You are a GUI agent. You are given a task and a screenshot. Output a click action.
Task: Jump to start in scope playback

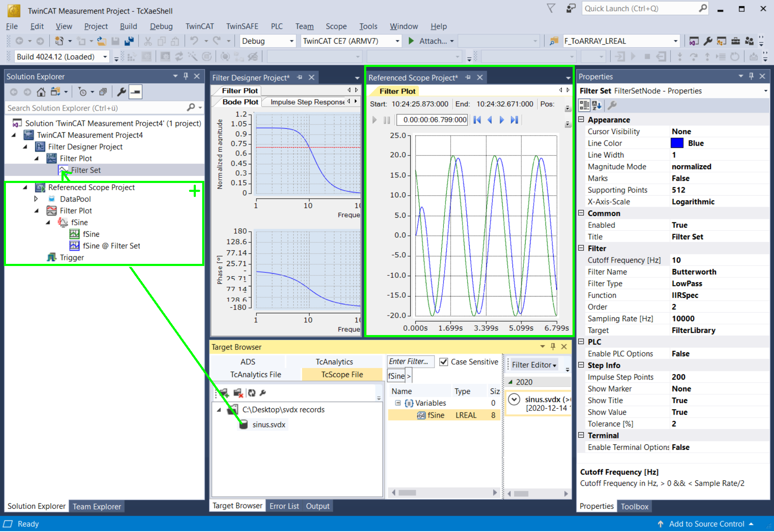click(477, 120)
